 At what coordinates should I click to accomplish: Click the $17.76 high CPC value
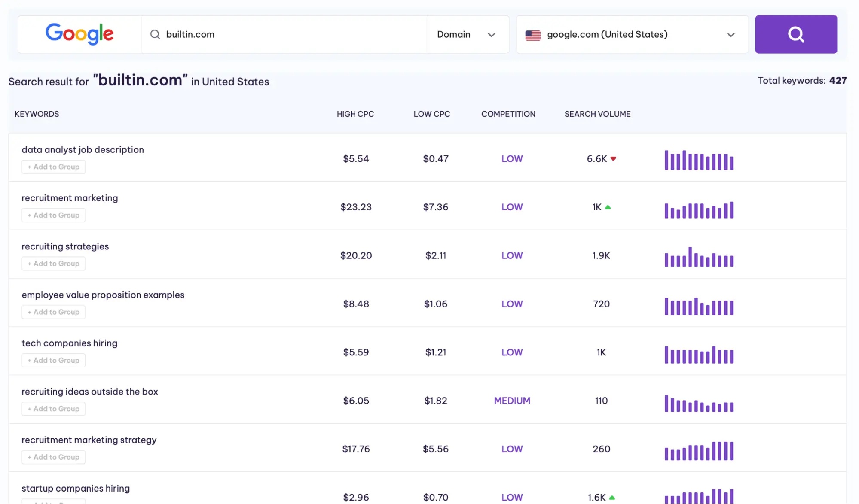click(x=356, y=449)
